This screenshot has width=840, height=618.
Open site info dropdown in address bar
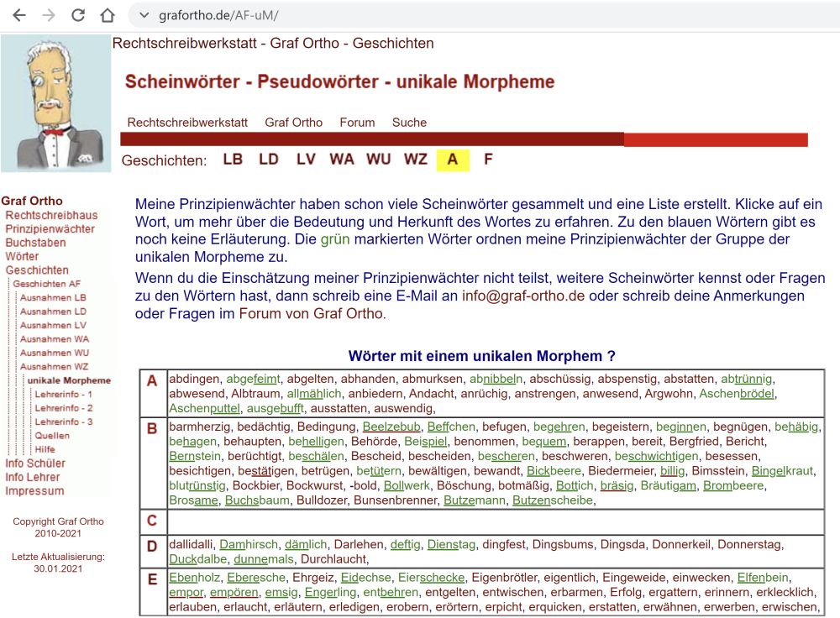[144, 15]
